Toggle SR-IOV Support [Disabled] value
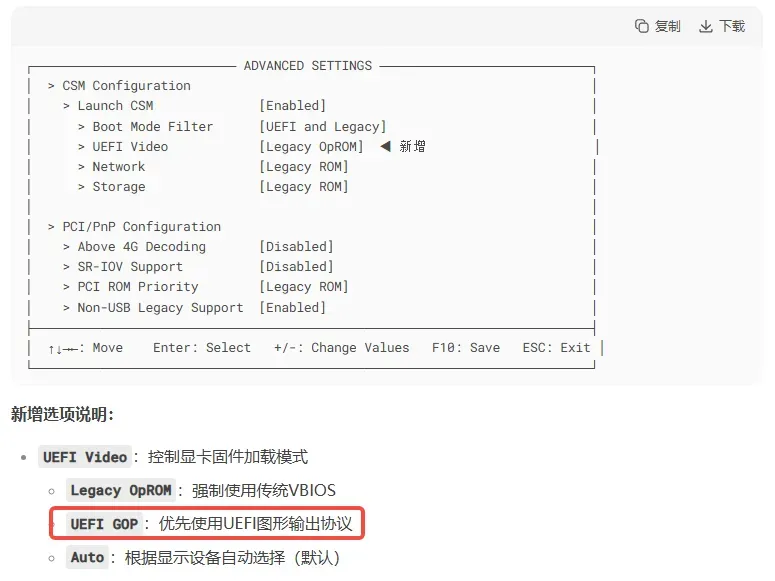 tap(296, 267)
